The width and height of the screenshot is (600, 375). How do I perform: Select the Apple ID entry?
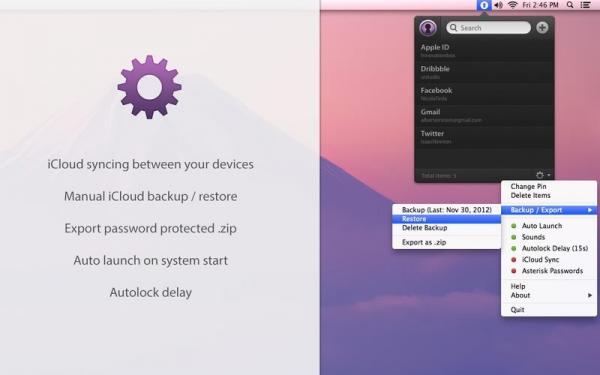[484, 51]
